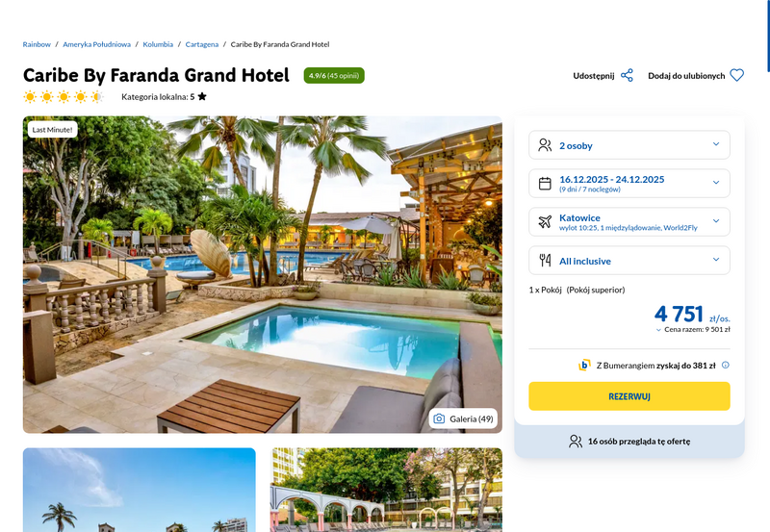Click the Bumerang info circle icon
This screenshot has height=532, width=770.
[726, 365]
